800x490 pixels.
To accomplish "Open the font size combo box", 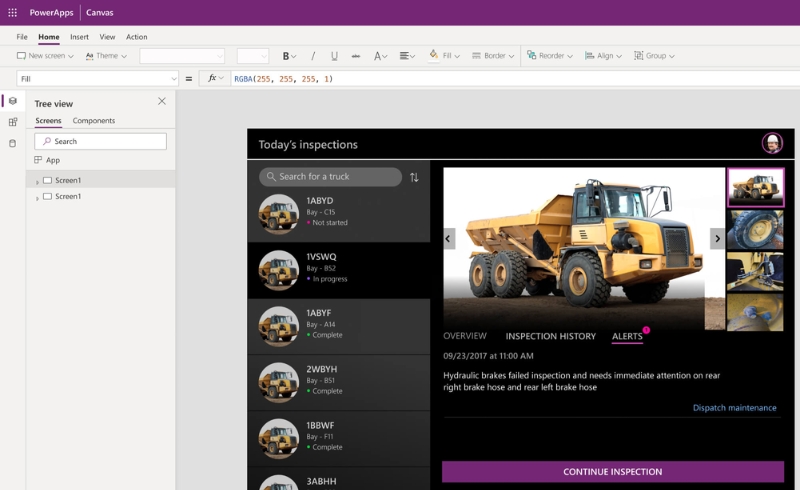I will pos(253,56).
